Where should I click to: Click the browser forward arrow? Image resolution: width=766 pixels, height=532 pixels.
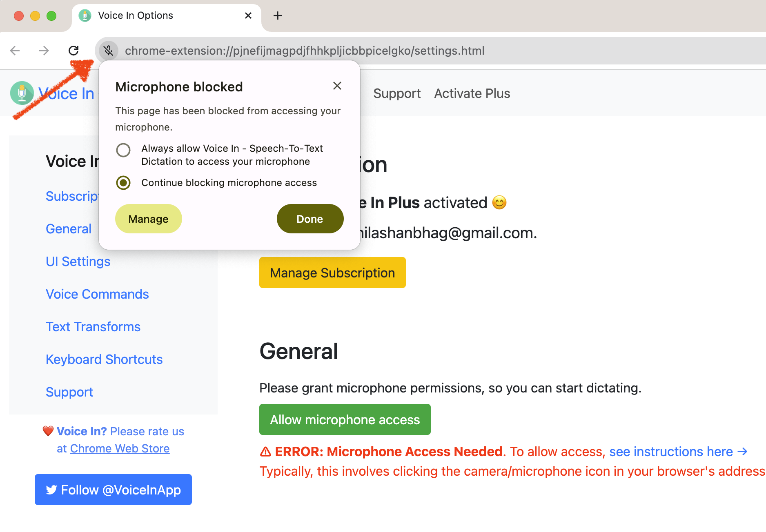tap(44, 51)
